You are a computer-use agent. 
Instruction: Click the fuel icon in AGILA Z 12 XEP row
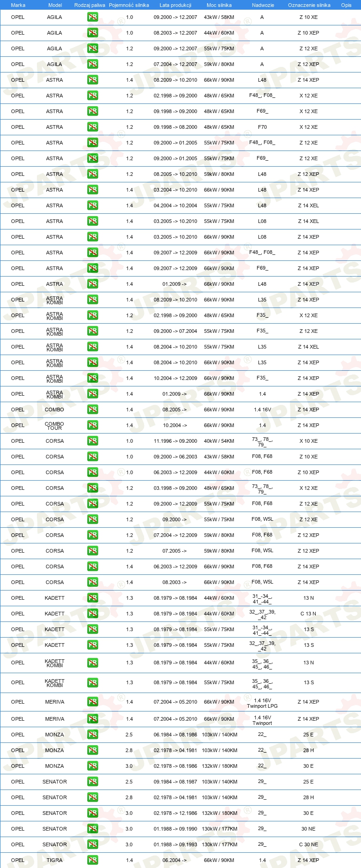pyautogui.click(x=92, y=64)
